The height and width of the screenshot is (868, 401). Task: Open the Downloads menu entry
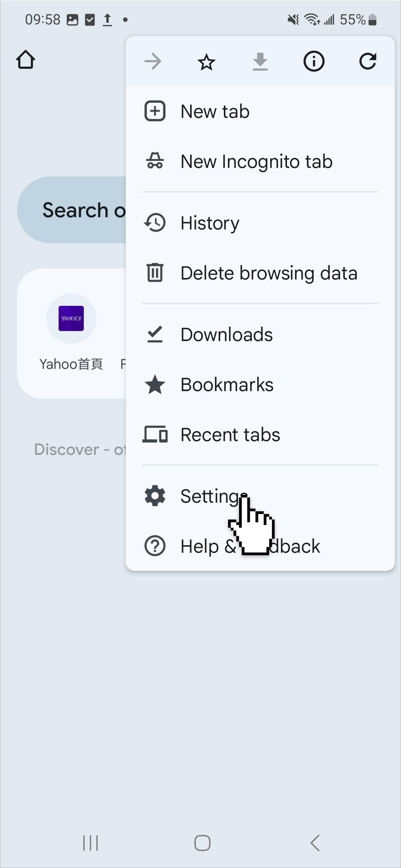tap(260, 334)
